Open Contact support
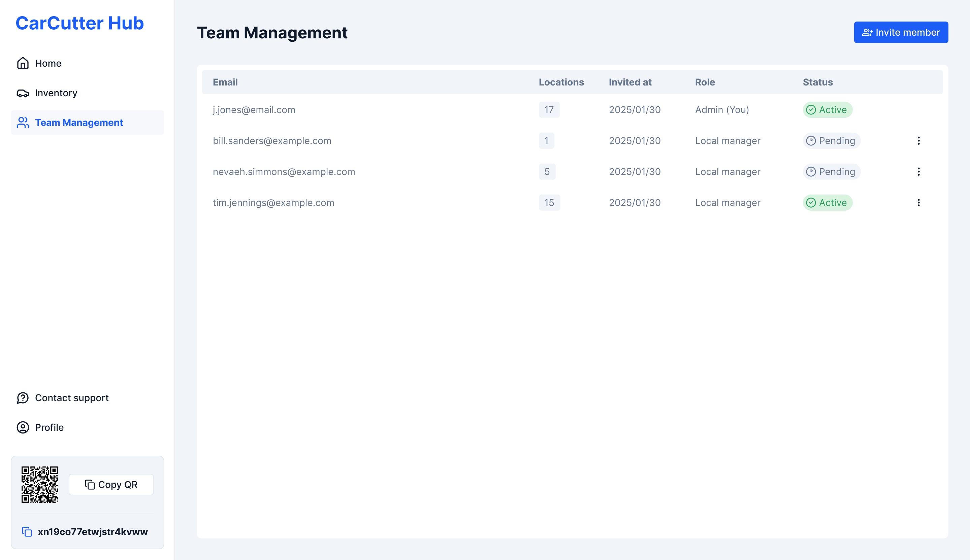The height and width of the screenshot is (560, 970). point(87,398)
